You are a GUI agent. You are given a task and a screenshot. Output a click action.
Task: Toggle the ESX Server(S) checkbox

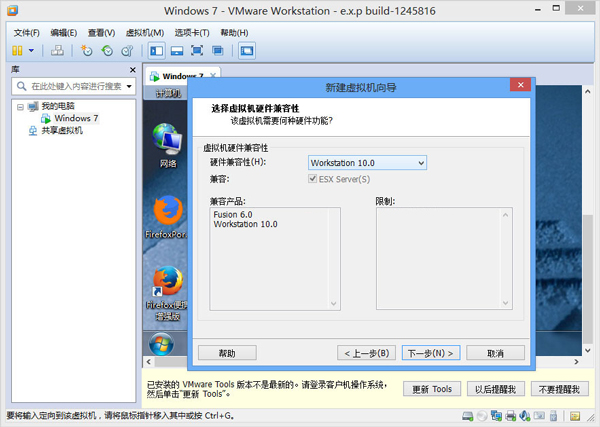click(x=312, y=179)
